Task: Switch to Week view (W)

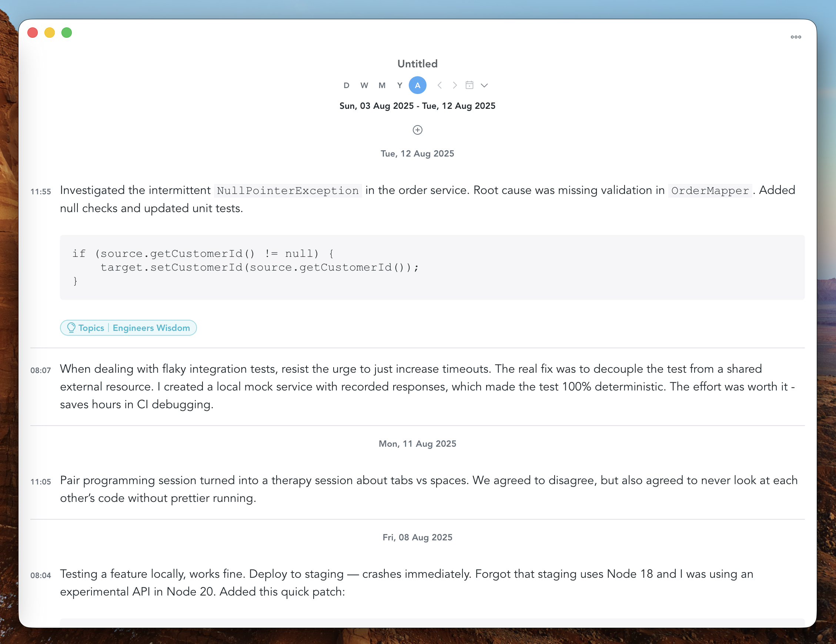Action: [x=364, y=85]
